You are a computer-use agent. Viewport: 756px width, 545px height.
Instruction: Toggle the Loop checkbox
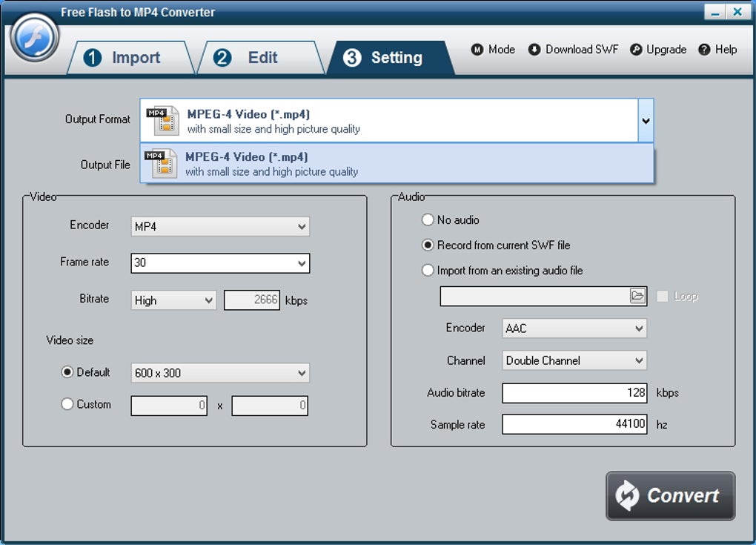[x=663, y=296]
